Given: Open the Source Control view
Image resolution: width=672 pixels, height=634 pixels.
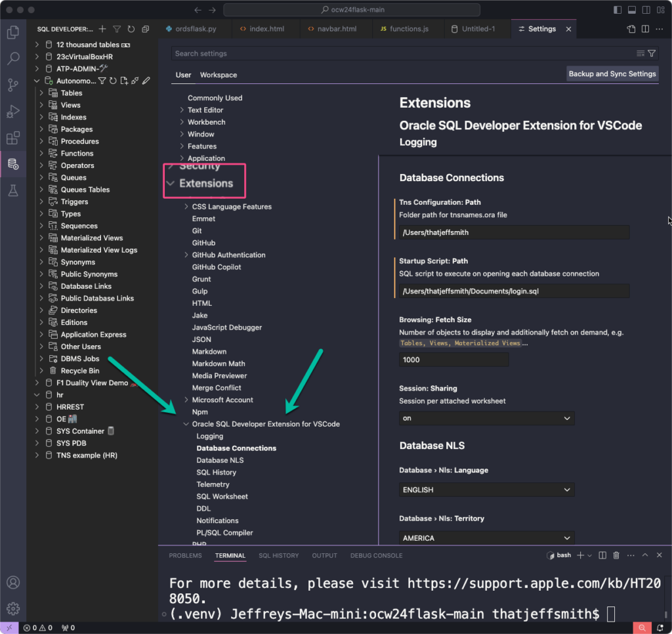Looking at the screenshot, I should [13, 85].
